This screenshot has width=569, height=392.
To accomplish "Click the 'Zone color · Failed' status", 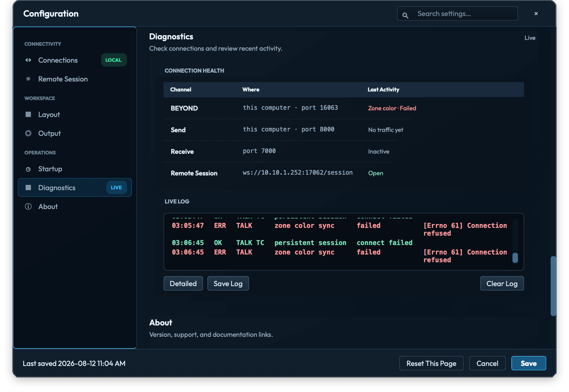I will [x=392, y=108].
